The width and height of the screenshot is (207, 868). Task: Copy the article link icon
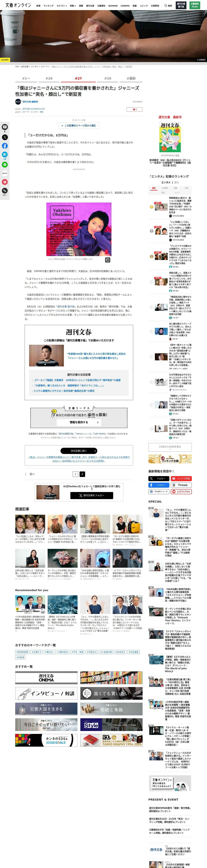pyautogui.click(x=5, y=191)
